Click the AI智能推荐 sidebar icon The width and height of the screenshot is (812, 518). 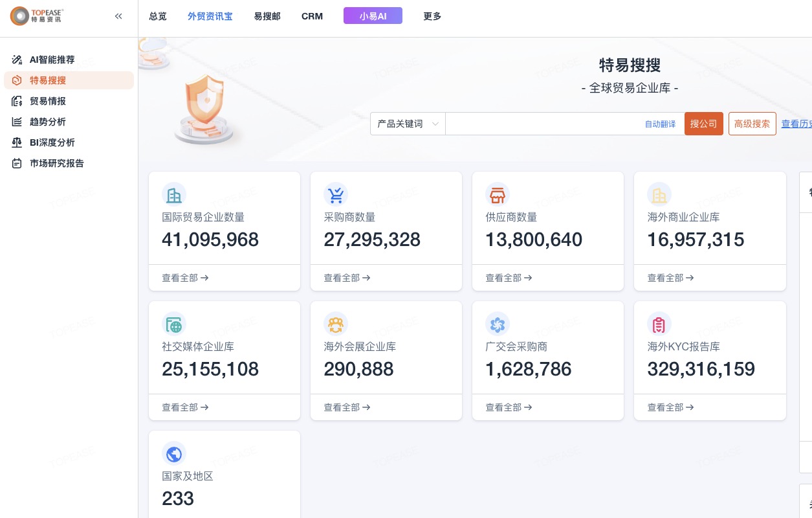[x=17, y=60]
